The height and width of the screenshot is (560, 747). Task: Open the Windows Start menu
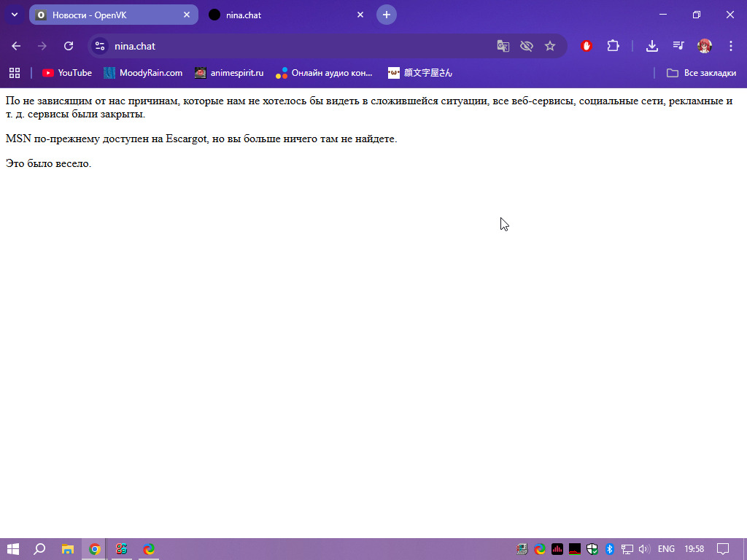click(x=12, y=549)
